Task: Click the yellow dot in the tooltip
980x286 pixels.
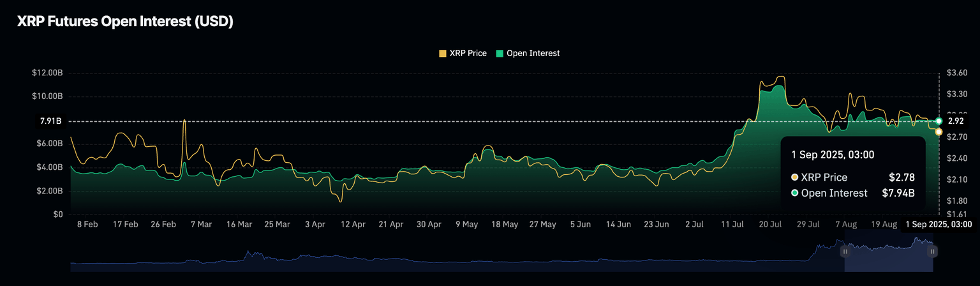Action: click(794, 177)
